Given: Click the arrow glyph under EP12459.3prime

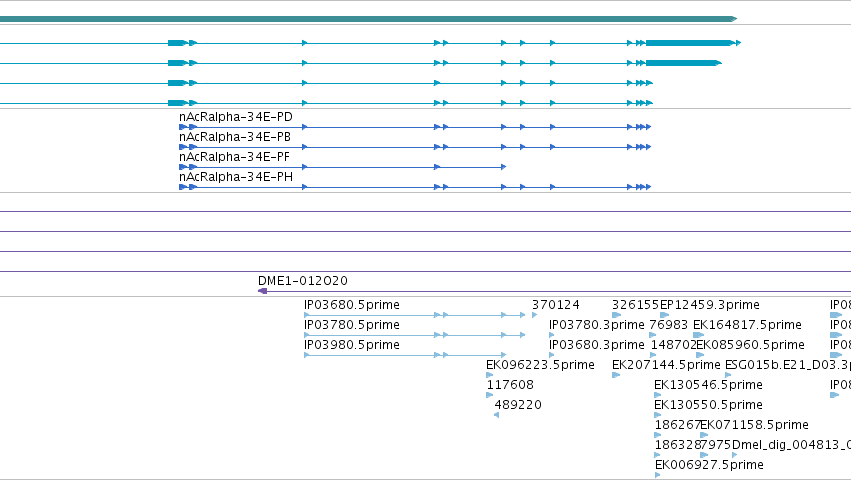Looking at the screenshot, I should pyautogui.click(x=664, y=315).
